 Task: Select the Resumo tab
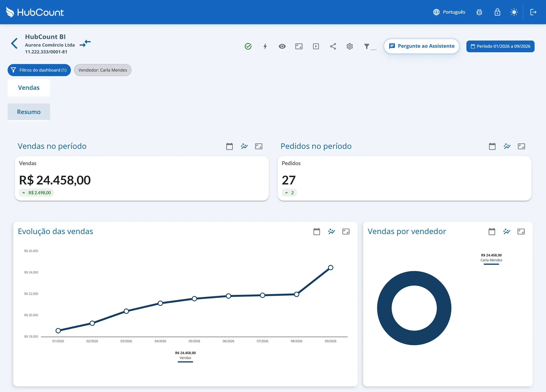[x=29, y=112]
